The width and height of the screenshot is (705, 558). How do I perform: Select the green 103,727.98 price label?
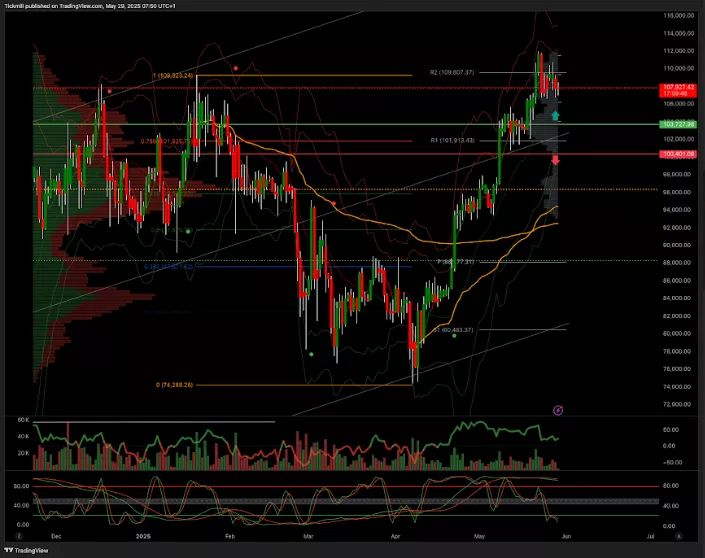coord(678,123)
